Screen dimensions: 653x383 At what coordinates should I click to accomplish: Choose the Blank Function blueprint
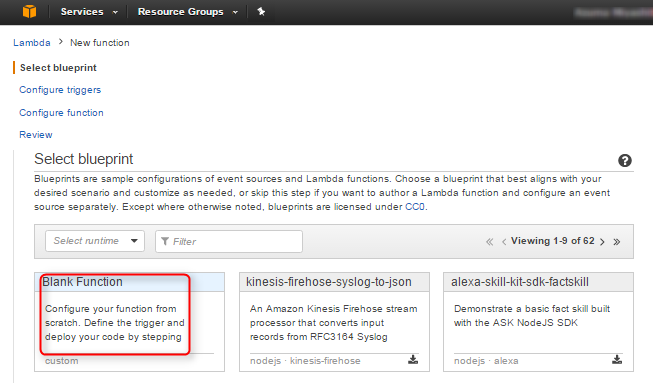tap(130, 322)
